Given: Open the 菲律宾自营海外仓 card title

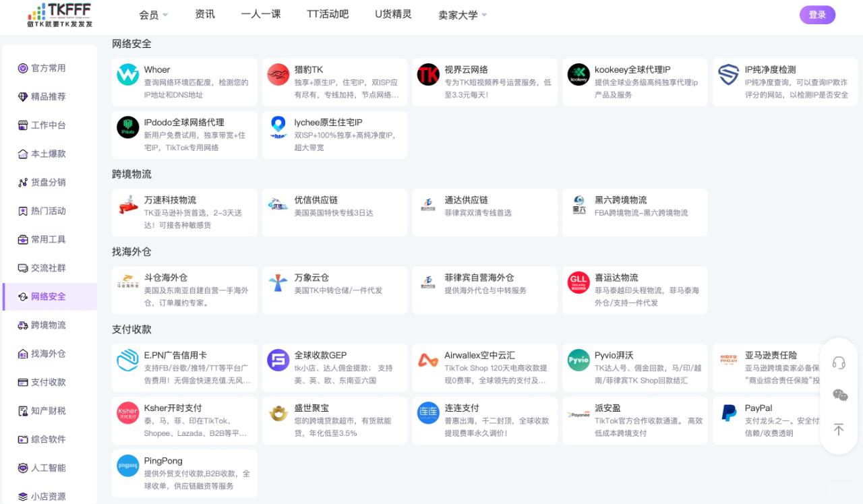Looking at the screenshot, I should (x=479, y=278).
